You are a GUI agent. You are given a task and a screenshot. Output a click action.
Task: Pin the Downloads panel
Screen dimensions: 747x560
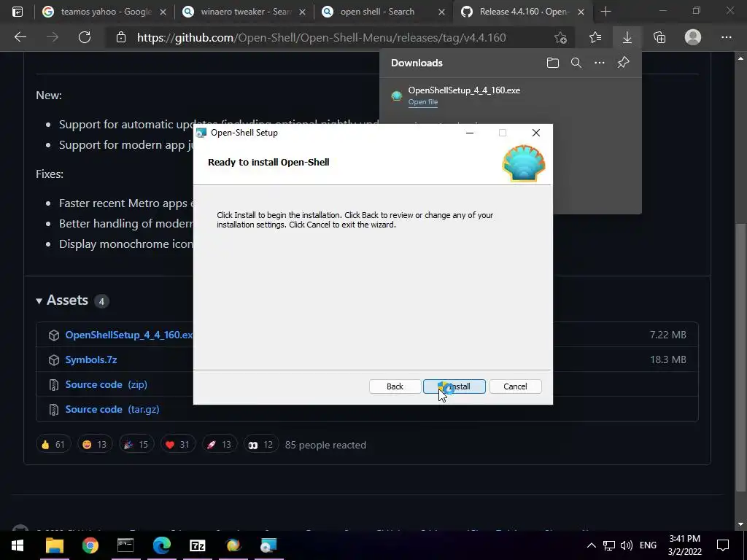[x=623, y=63]
